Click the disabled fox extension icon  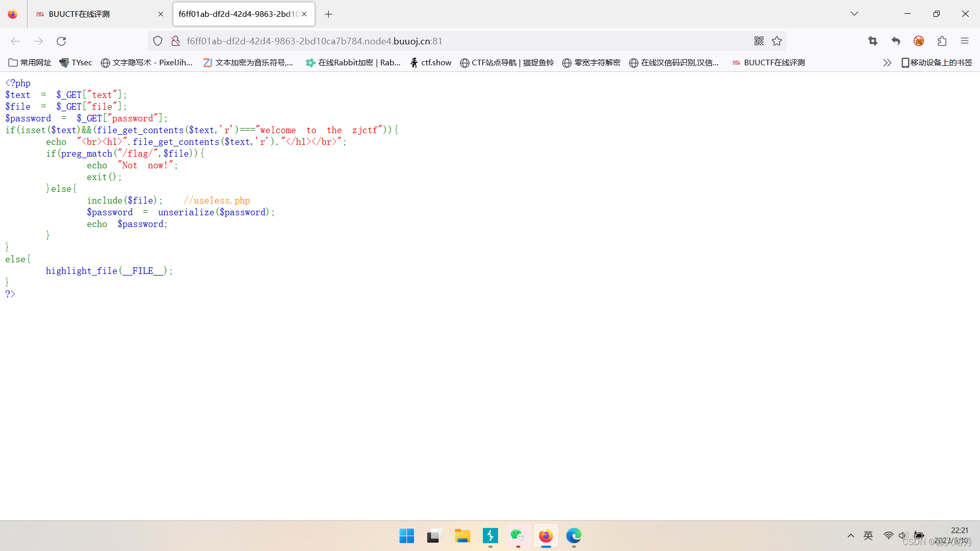click(919, 41)
